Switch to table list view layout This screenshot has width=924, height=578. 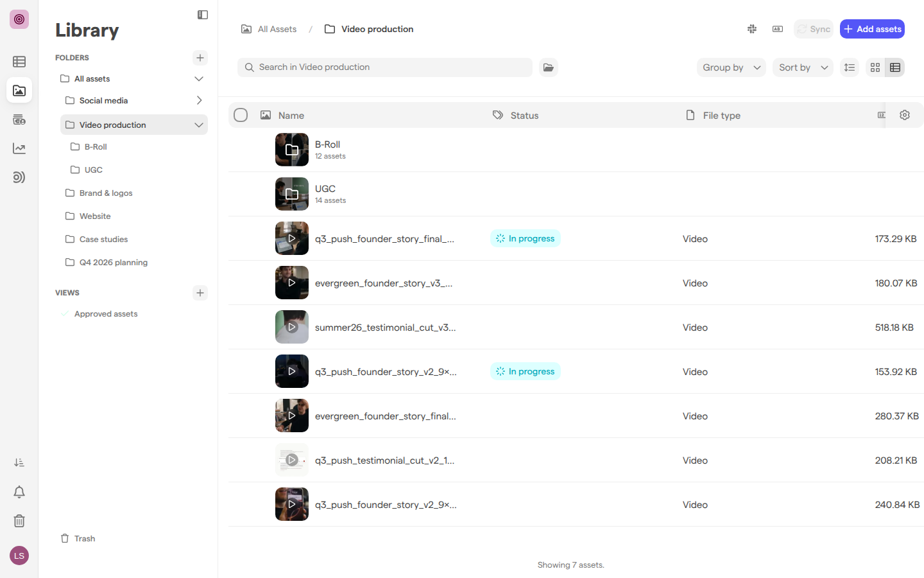tap(895, 67)
